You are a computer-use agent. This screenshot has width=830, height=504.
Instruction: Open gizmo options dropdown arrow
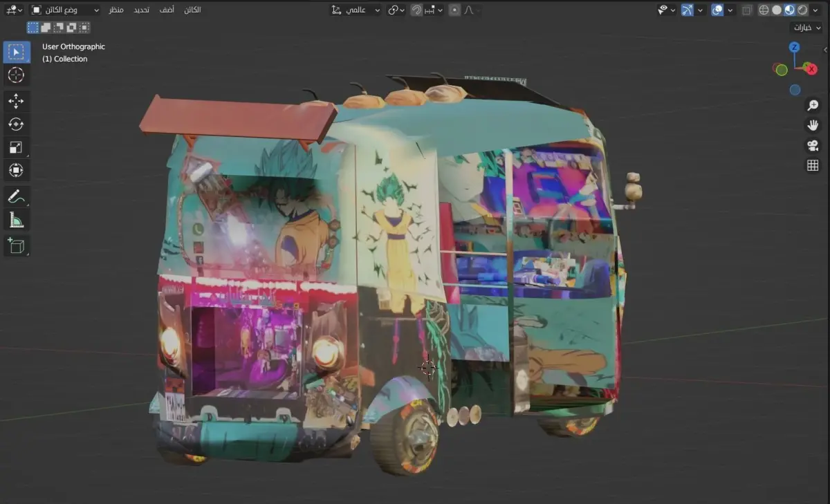point(700,10)
